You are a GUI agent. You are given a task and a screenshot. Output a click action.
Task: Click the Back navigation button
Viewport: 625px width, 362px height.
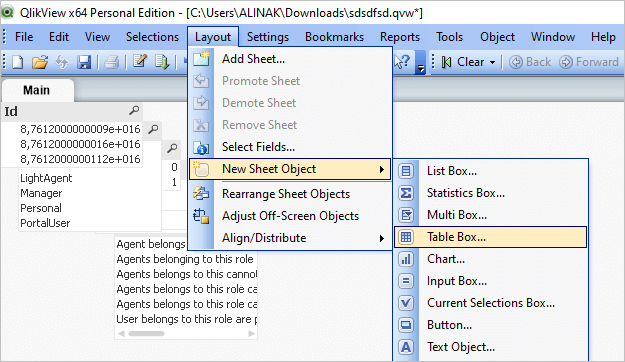coord(530,62)
